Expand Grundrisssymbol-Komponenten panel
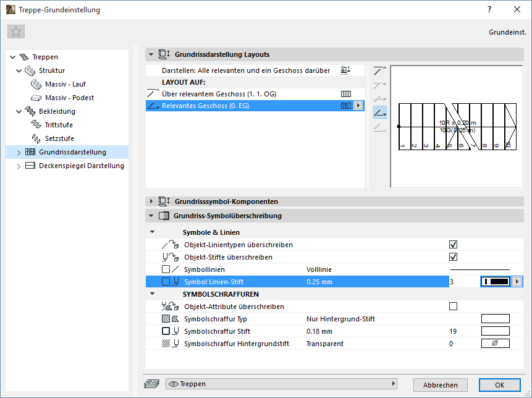This screenshot has width=532, height=398. pyautogui.click(x=151, y=201)
